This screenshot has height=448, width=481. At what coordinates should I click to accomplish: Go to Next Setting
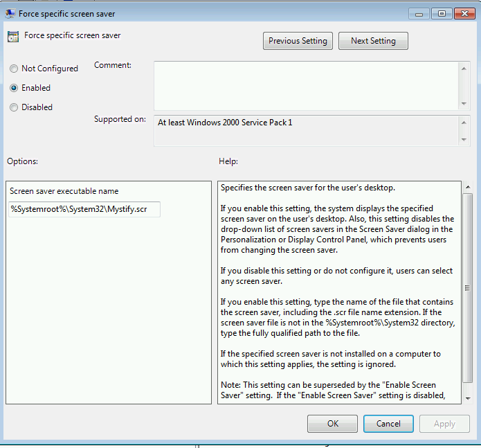point(373,41)
